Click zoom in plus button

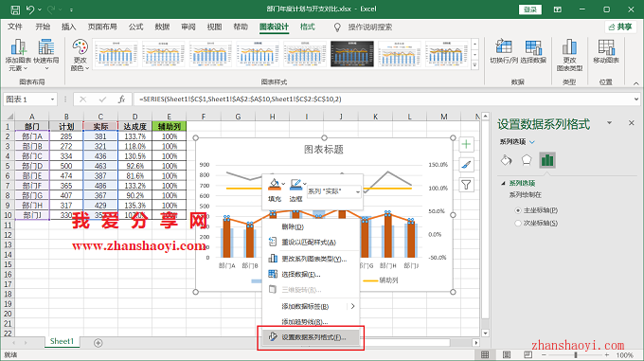607,354
